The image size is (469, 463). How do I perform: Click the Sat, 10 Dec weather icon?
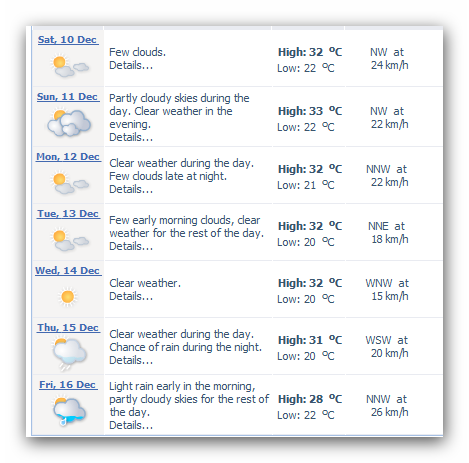click(70, 66)
